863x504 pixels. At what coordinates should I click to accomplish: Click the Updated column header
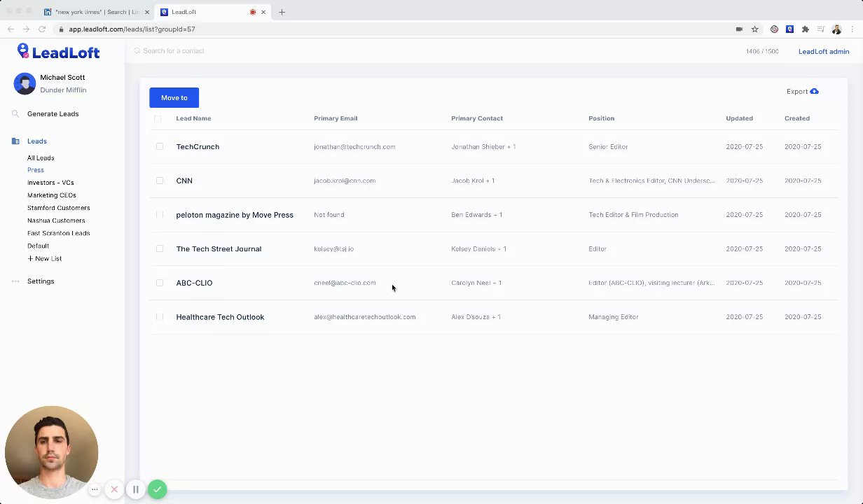(x=739, y=118)
